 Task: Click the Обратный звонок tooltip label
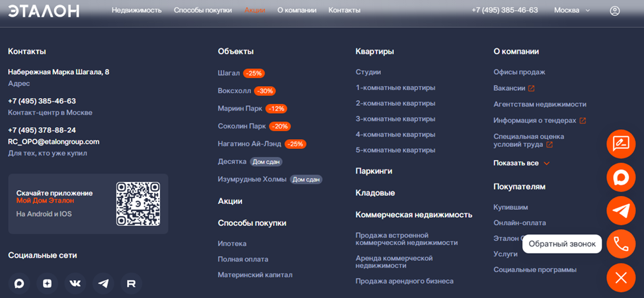click(x=562, y=244)
